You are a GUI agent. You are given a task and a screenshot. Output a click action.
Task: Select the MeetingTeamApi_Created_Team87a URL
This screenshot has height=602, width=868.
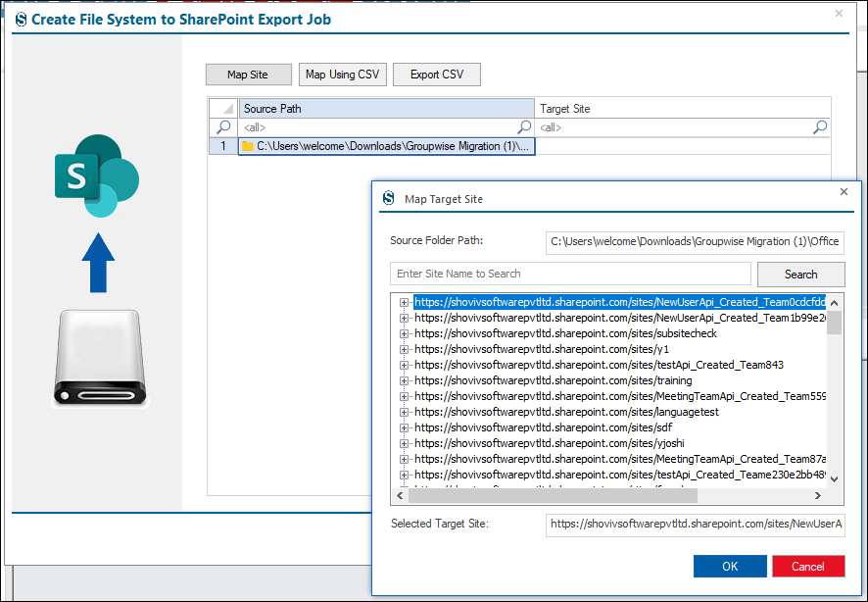click(620, 459)
